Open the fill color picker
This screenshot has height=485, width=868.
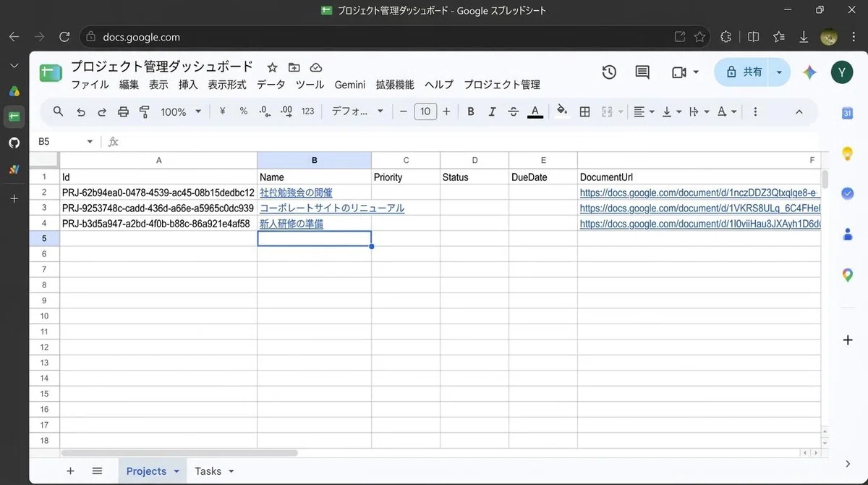click(562, 111)
